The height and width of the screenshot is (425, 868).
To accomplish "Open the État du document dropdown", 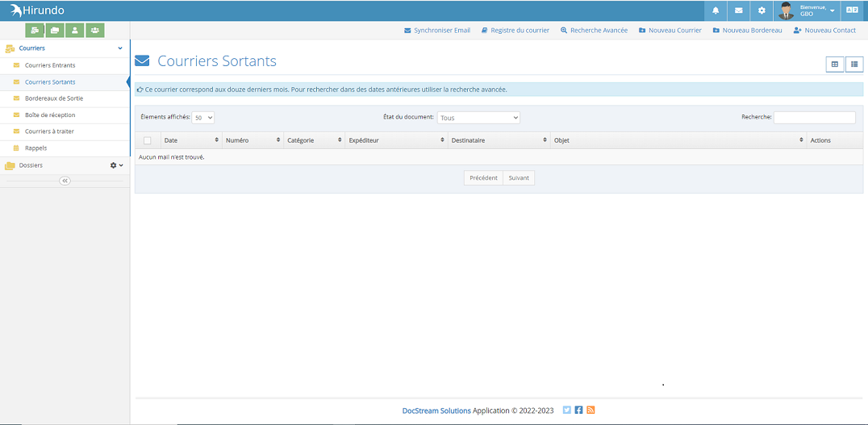I will coord(478,118).
